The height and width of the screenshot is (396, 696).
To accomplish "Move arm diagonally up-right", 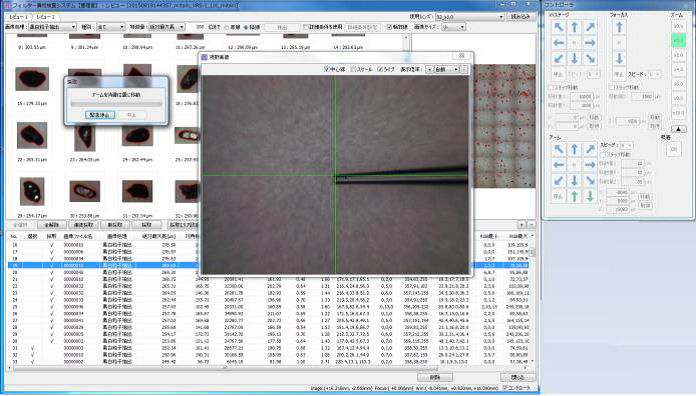I will point(590,149).
